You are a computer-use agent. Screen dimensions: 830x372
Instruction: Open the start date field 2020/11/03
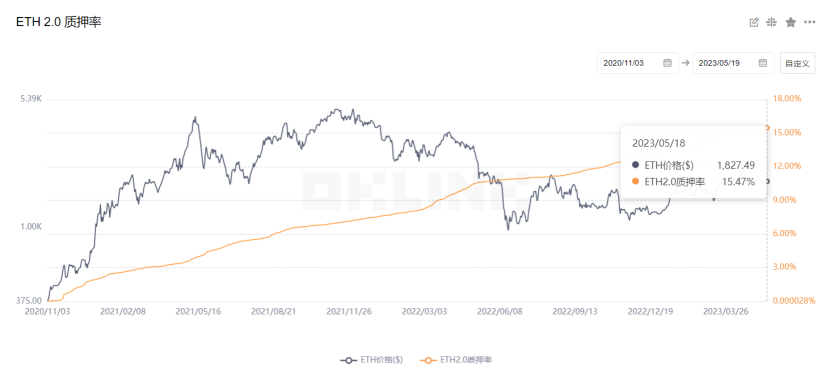pyautogui.click(x=638, y=63)
